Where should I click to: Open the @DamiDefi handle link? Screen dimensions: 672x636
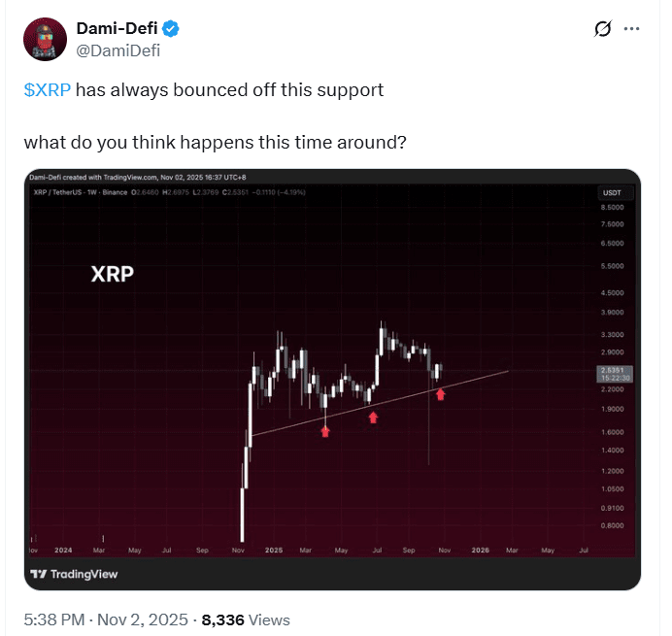[x=118, y=50]
